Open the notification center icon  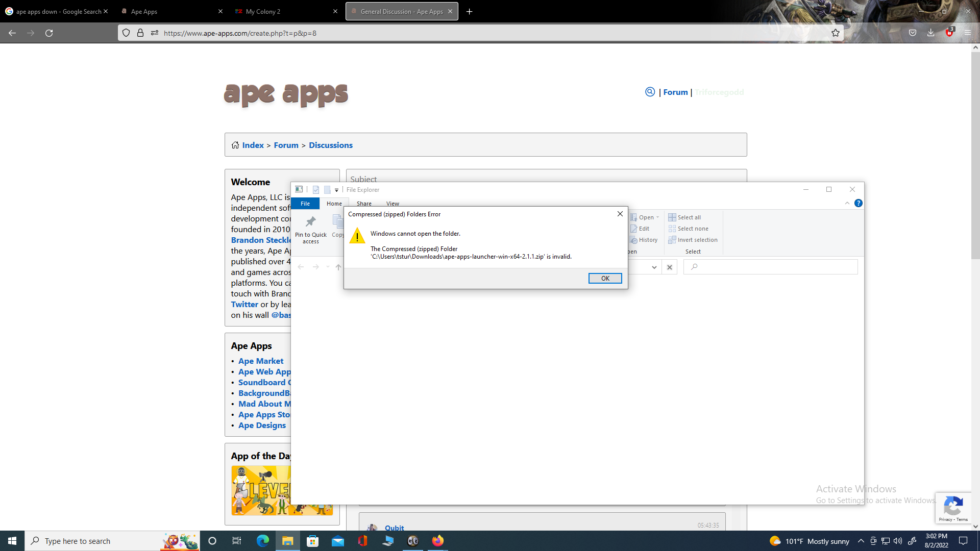(x=963, y=541)
